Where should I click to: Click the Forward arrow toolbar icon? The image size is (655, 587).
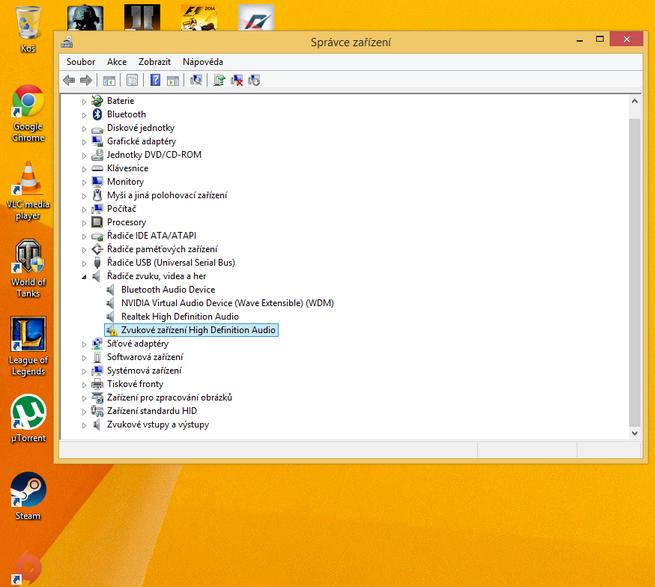pyautogui.click(x=86, y=80)
